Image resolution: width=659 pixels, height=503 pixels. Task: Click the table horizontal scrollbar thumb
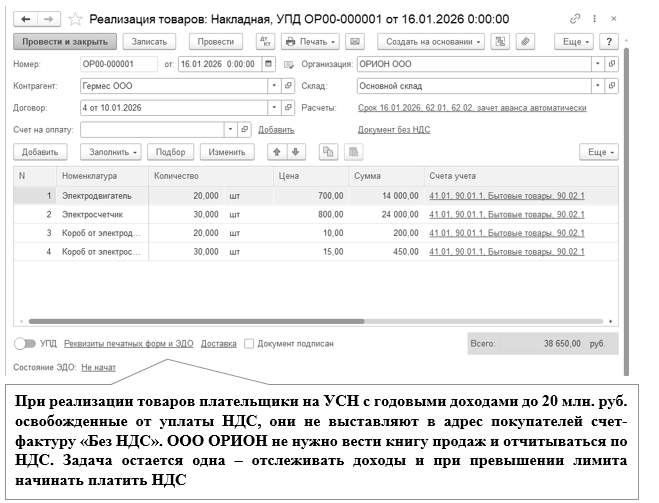[196, 321]
